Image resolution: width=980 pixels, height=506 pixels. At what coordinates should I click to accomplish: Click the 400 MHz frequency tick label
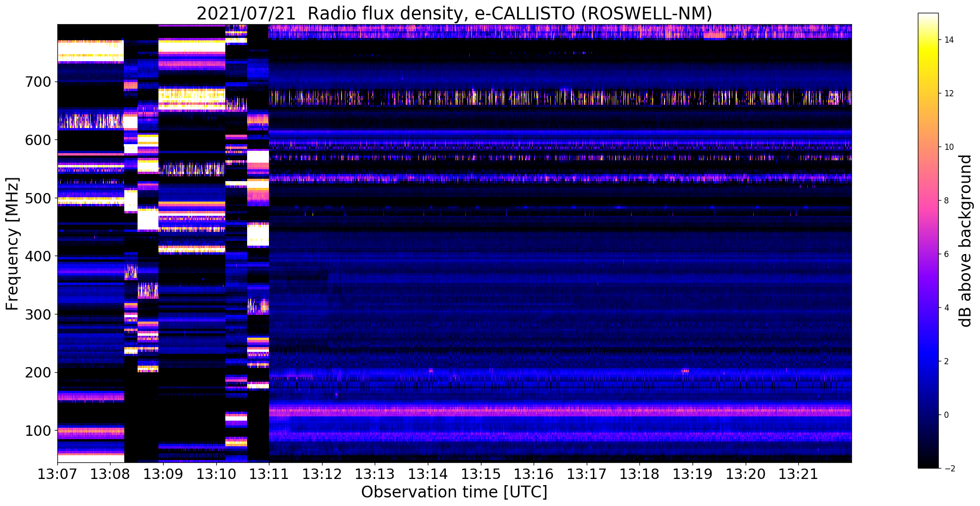pyautogui.click(x=37, y=256)
